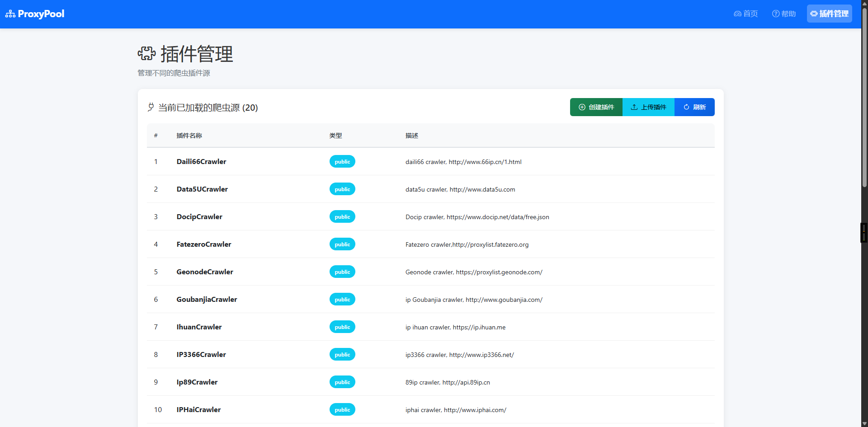Click the scrollbar down arrow
Screen dimensions: 868x427
click(864, 423)
